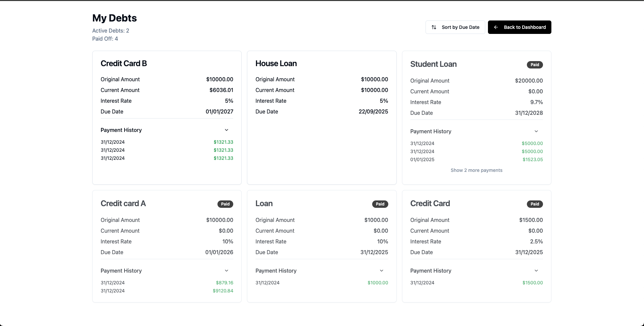644x326 pixels.
Task: Show 2 more payments for Student Loan
Action: point(477,170)
